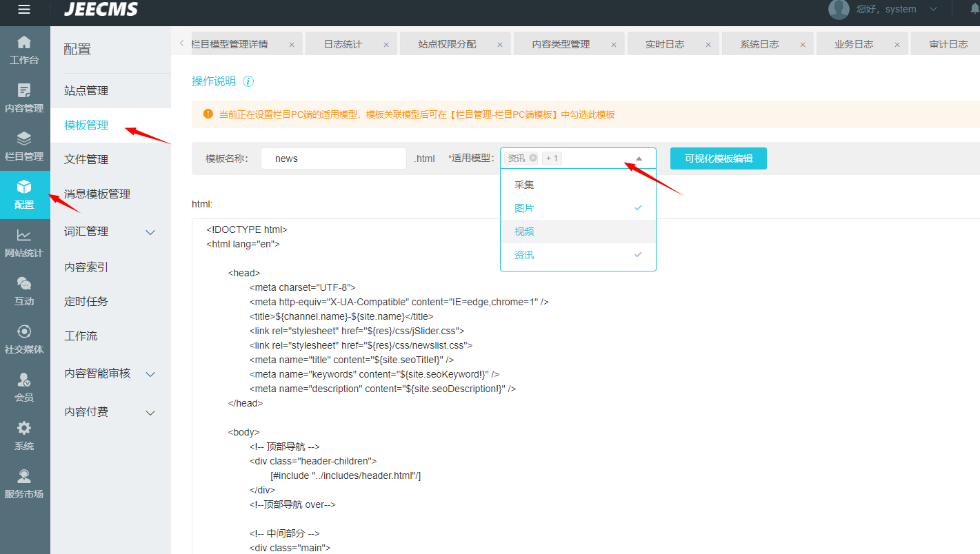Image resolution: width=980 pixels, height=554 pixels.
Task: Toggle the hamburger menu icon
Action: [x=24, y=9]
